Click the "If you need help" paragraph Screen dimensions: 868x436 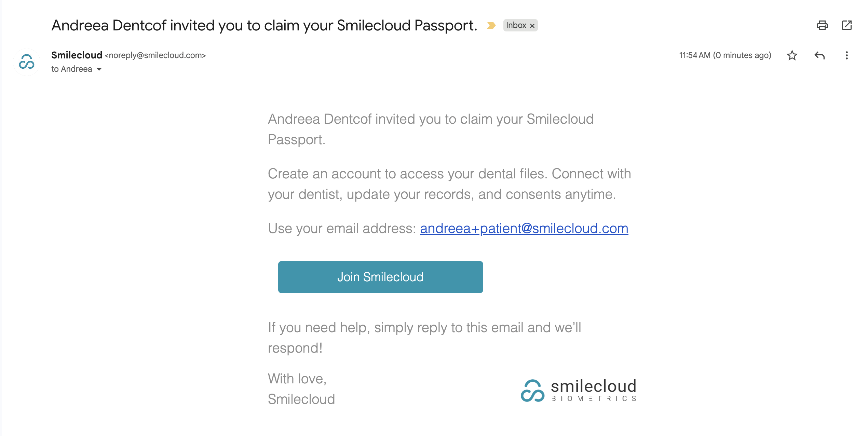[424, 337]
